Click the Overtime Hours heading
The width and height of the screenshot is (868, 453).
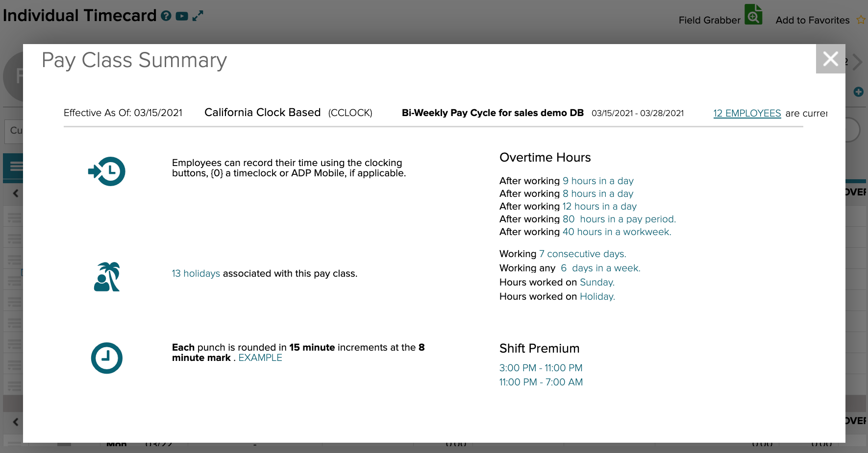[x=545, y=157]
